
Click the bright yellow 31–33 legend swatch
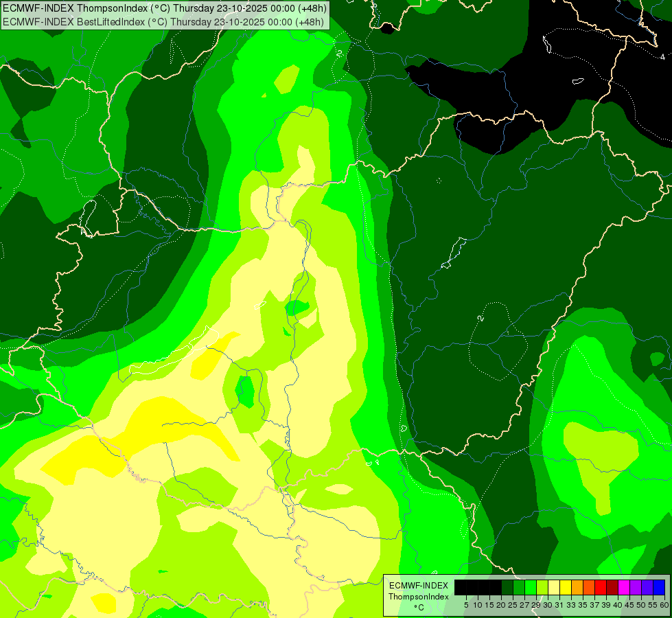coord(566,588)
